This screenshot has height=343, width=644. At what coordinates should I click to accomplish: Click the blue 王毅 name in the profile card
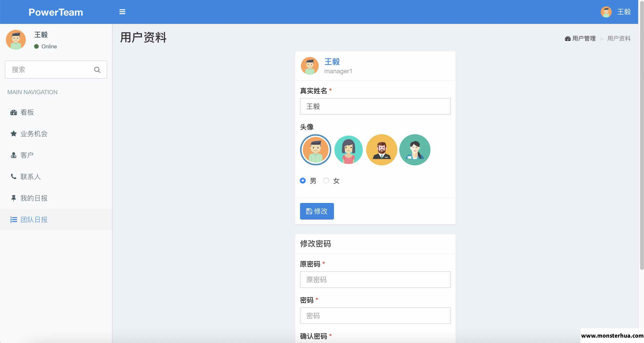[x=332, y=61]
